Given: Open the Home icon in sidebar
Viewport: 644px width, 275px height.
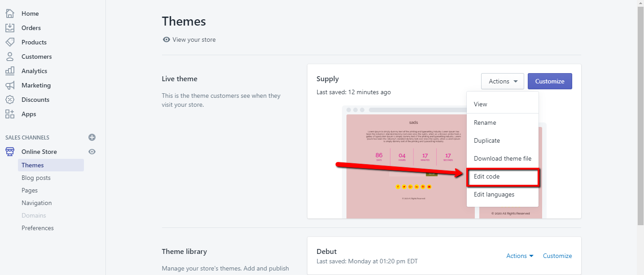Looking at the screenshot, I should tap(10, 13).
